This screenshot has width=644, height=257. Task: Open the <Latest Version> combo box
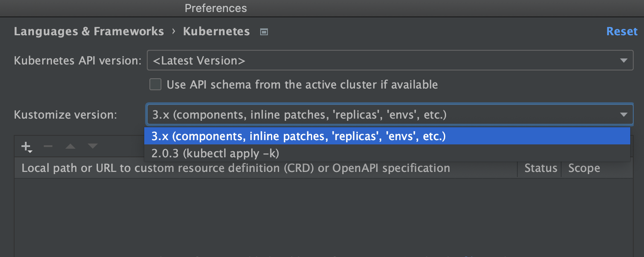[x=390, y=61]
